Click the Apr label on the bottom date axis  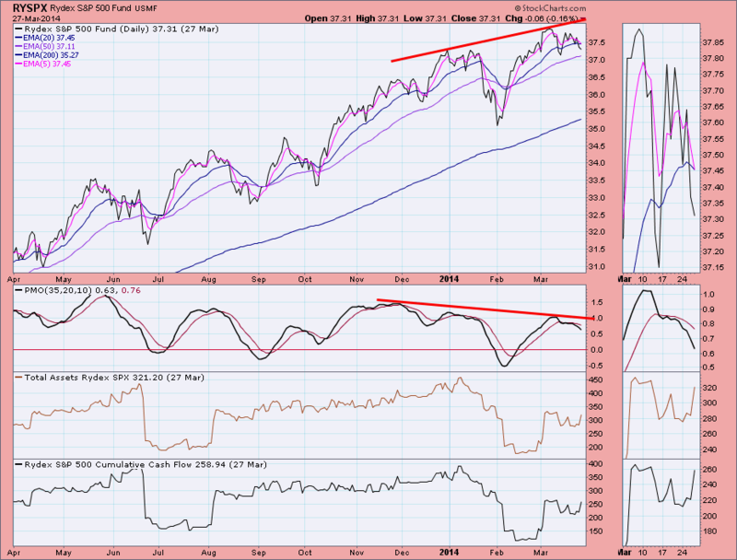(x=14, y=553)
